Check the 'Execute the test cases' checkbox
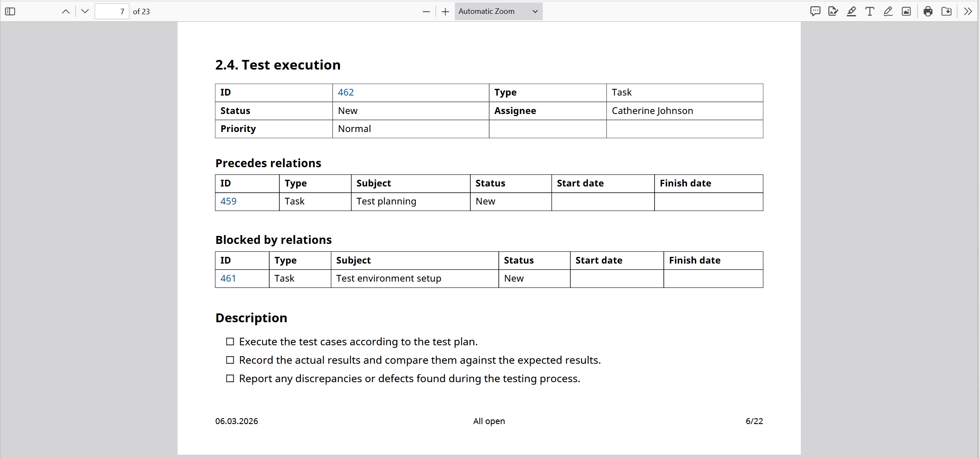The height and width of the screenshot is (458, 980). tap(230, 342)
